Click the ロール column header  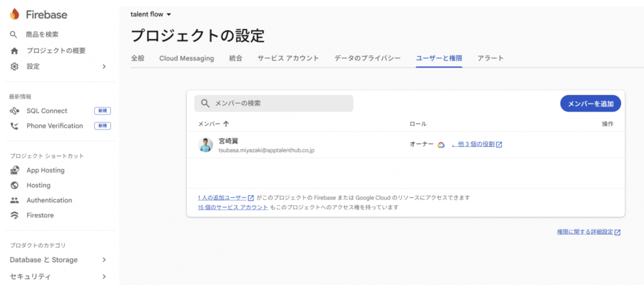tap(418, 124)
